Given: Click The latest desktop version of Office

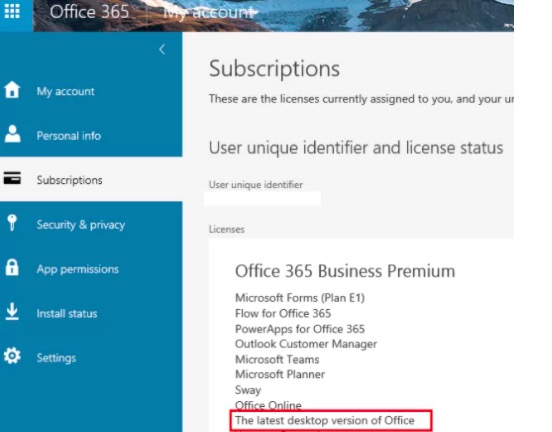Looking at the screenshot, I should pos(325,420).
